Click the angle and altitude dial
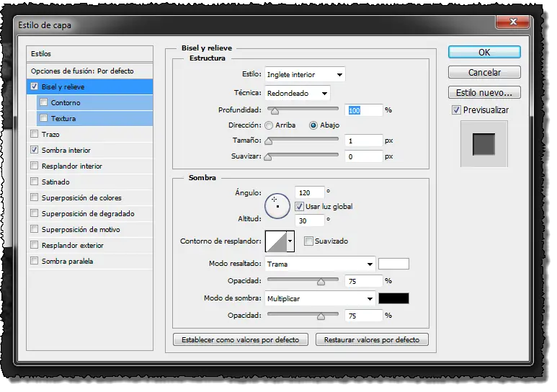This screenshot has height=392, width=557. point(277,206)
